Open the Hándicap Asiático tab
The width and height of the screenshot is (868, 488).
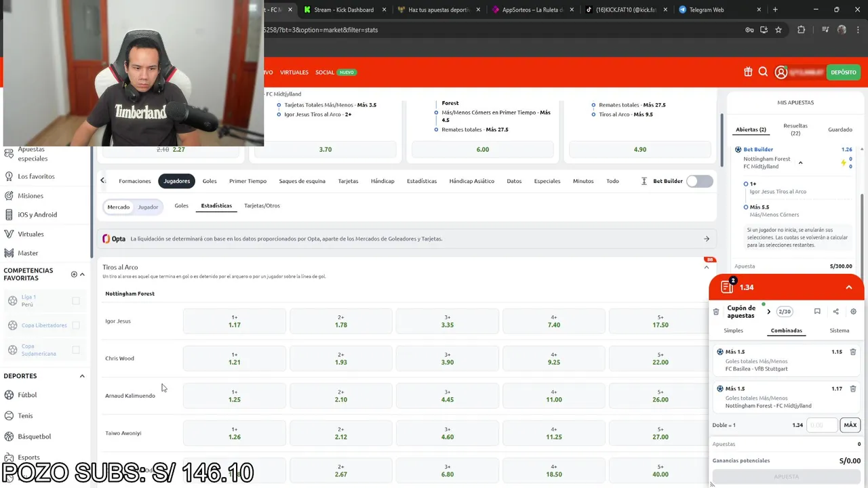[x=472, y=181]
